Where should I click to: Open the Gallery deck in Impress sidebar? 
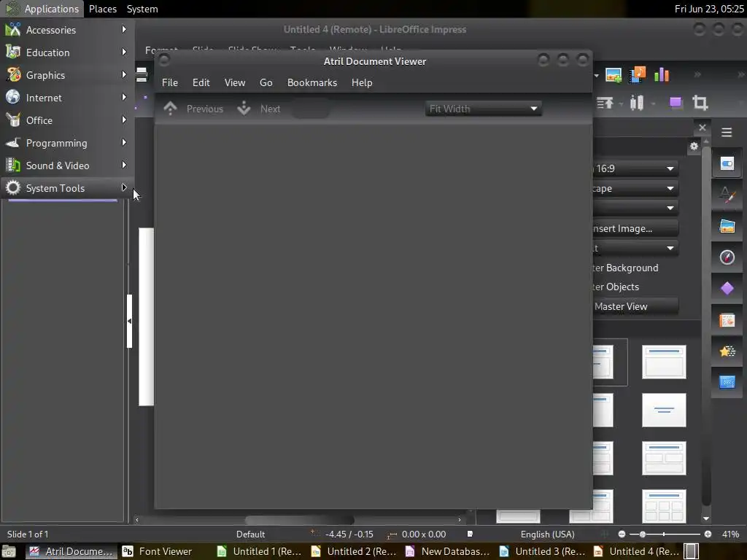point(727,226)
